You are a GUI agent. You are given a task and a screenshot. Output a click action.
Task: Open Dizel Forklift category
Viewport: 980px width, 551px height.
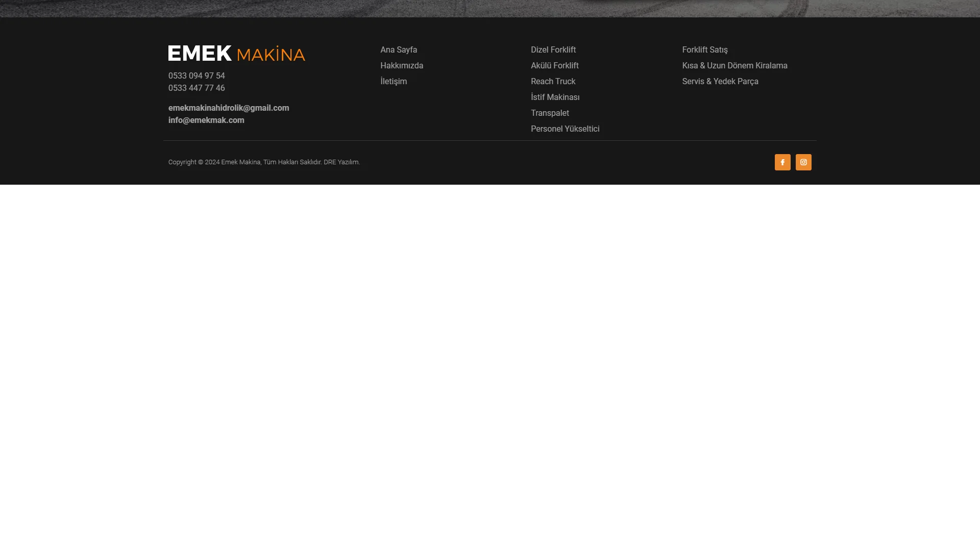(x=553, y=50)
